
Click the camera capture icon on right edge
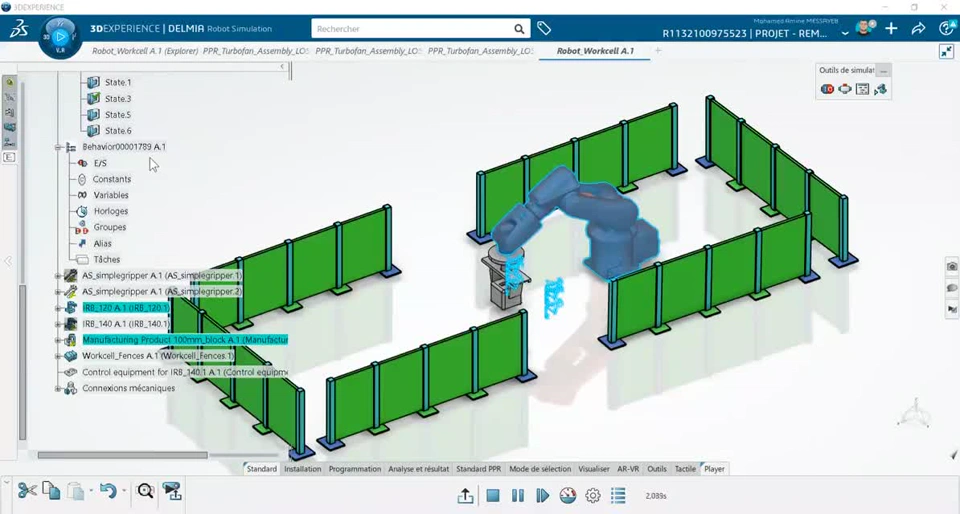click(x=952, y=266)
